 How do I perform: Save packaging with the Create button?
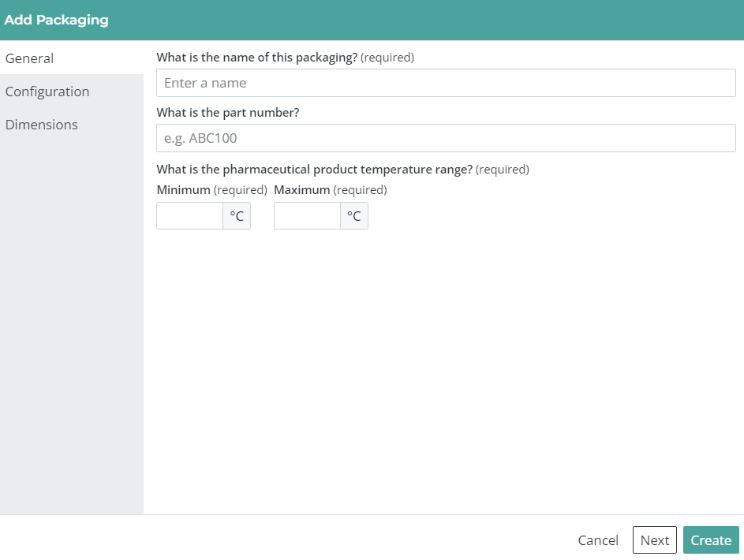[x=710, y=540]
